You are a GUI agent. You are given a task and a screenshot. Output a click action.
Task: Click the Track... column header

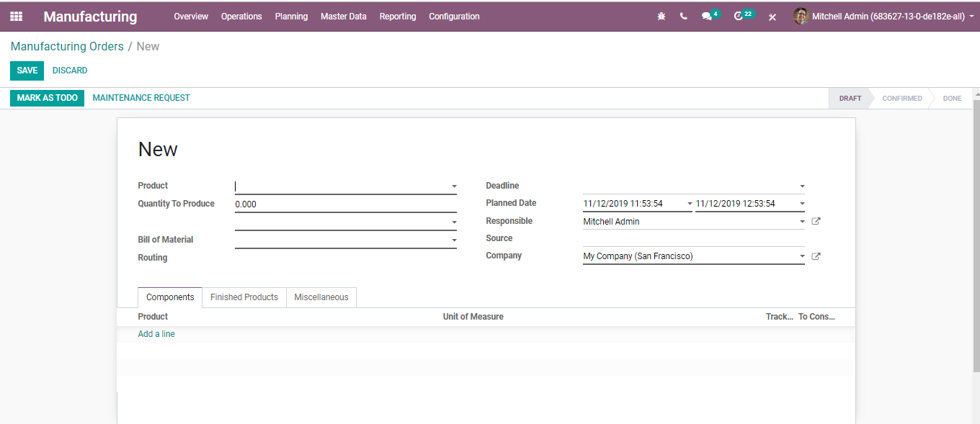coord(779,317)
